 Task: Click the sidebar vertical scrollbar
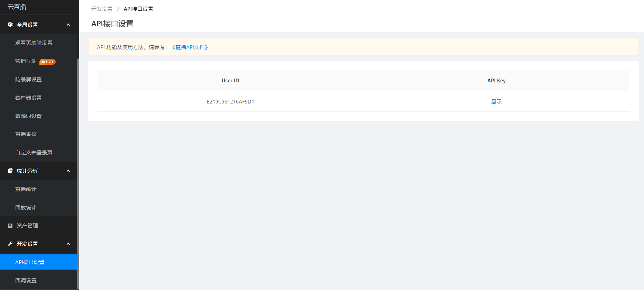78,173
